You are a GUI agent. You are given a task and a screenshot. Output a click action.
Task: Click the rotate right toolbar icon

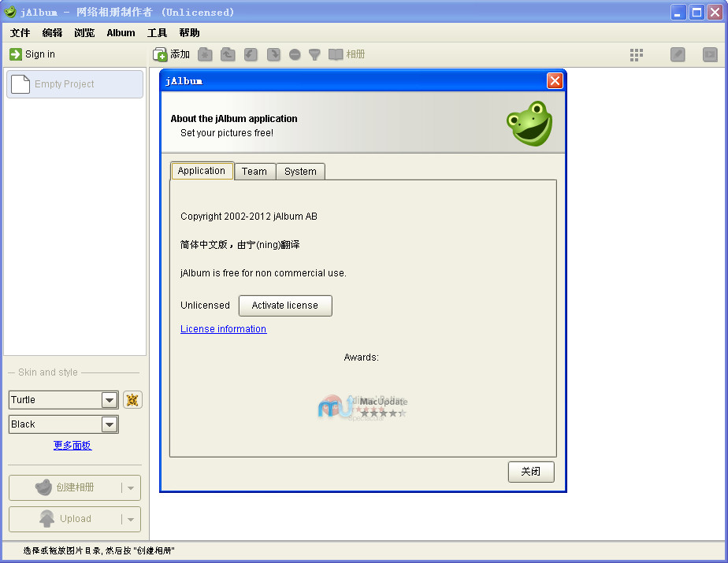(x=273, y=54)
